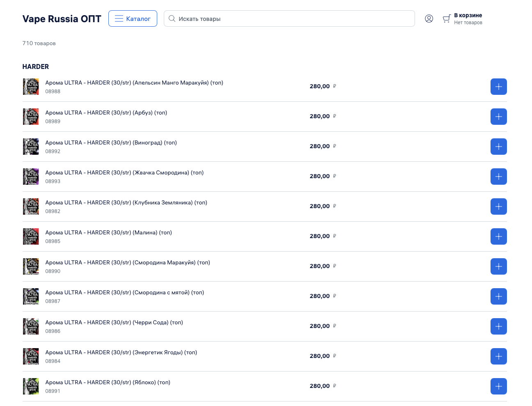Select article number 08982
Screen dimensions: 532x406
(53, 211)
